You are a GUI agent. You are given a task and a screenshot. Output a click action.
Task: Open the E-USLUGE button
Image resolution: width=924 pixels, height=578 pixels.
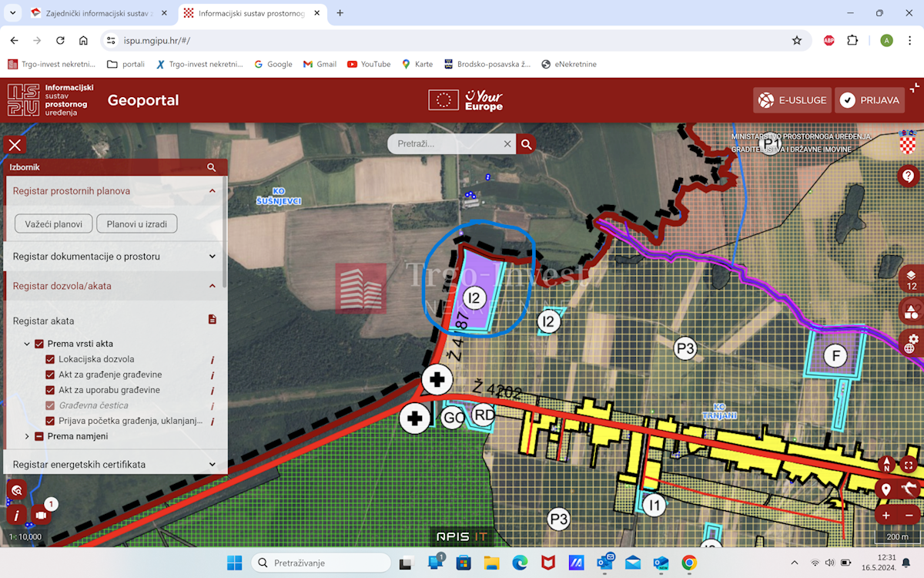[x=792, y=100]
